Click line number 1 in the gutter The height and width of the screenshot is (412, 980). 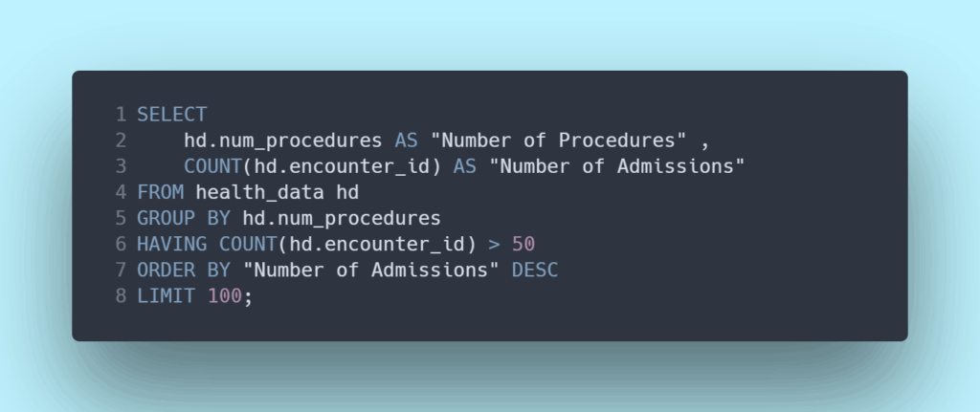coord(121,115)
